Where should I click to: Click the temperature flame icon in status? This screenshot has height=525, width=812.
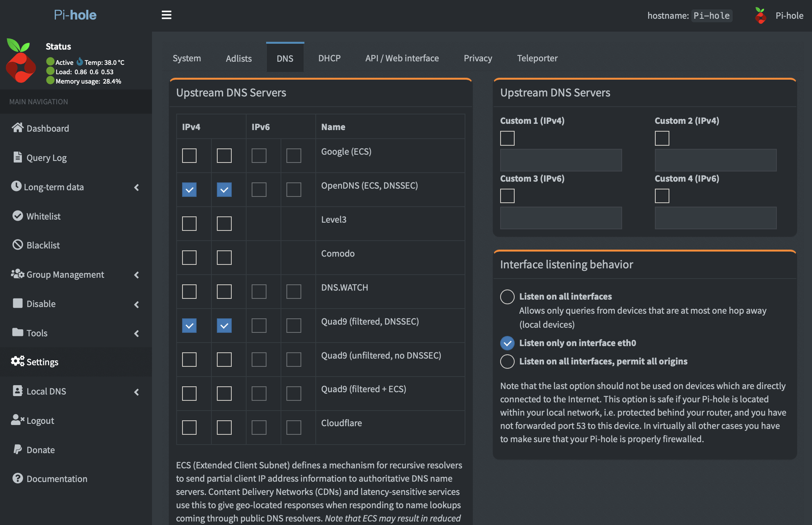pos(80,62)
